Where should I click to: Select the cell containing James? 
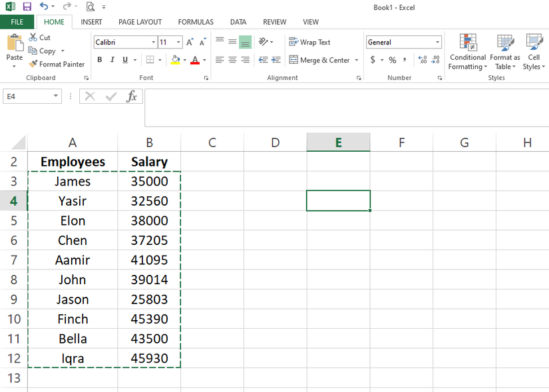coord(73,181)
